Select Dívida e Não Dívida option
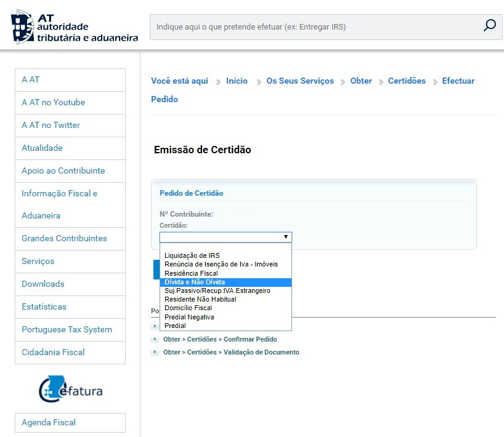 pyautogui.click(x=195, y=282)
